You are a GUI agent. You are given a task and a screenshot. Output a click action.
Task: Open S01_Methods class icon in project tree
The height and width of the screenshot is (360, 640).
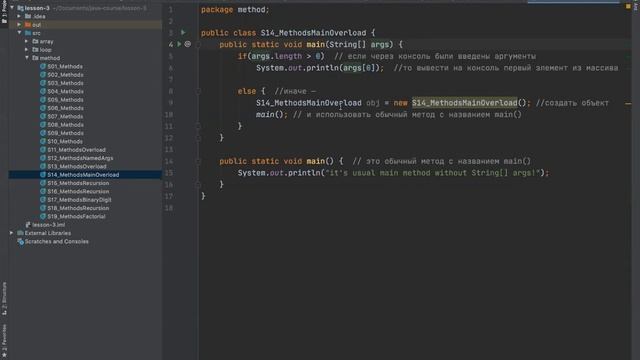[43, 66]
